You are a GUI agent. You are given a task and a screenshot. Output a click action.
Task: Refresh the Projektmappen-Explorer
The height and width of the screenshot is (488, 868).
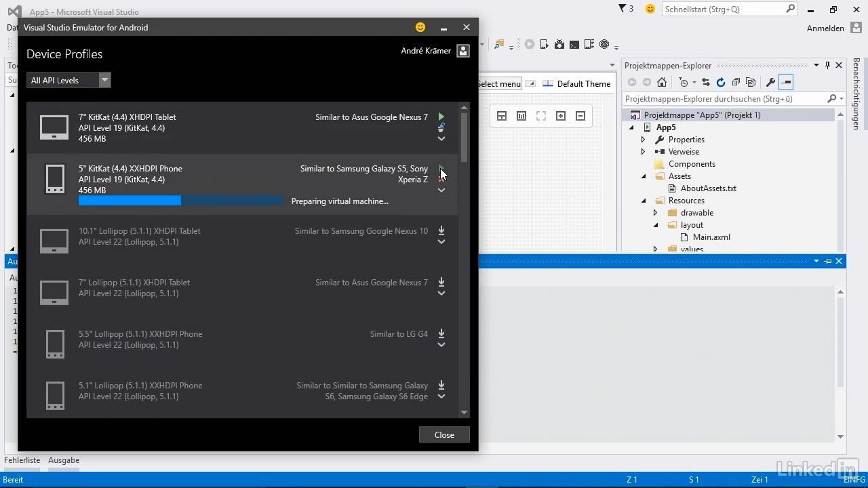click(720, 82)
